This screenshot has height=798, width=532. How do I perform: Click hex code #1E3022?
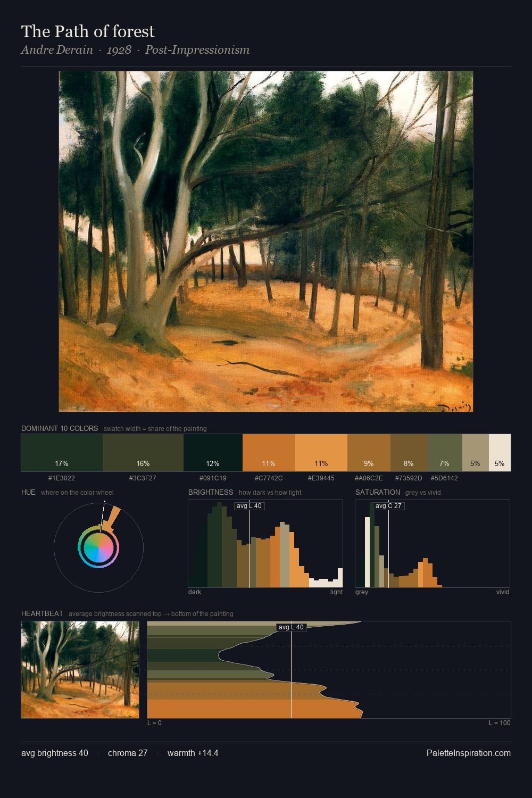point(62,478)
